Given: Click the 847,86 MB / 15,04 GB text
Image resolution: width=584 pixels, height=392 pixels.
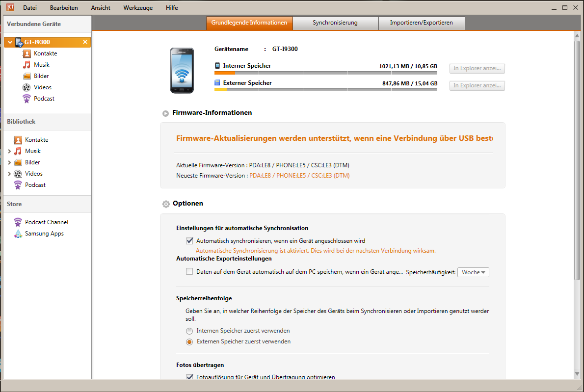Looking at the screenshot, I should tap(410, 83).
